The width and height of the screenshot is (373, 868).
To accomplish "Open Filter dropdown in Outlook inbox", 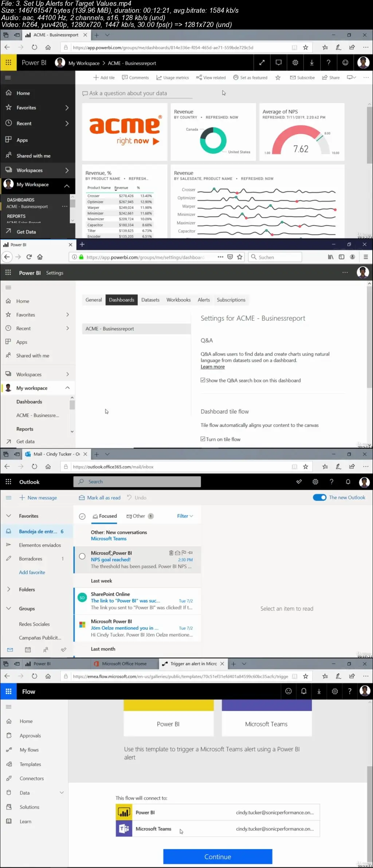I will coord(185,516).
